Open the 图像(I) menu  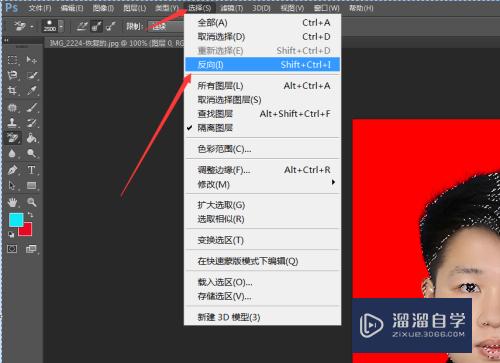(103, 8)
